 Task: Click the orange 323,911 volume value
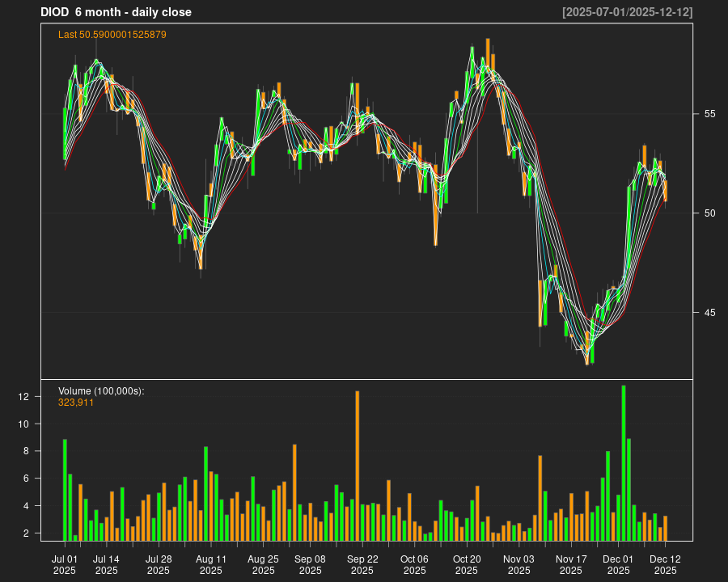coord(76,403)
